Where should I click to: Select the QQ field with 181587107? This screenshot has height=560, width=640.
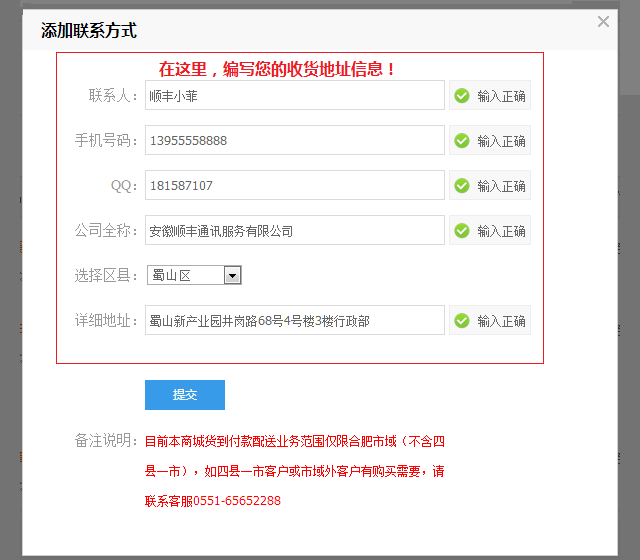294,186
